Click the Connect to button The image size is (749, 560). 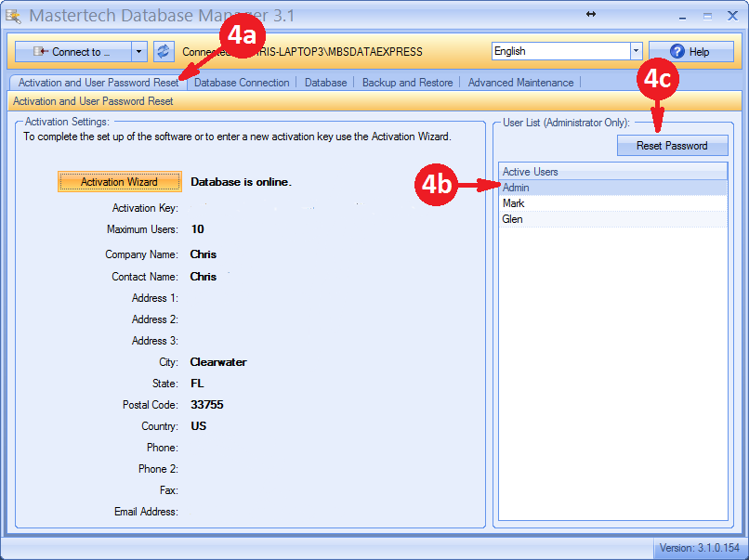73,52
